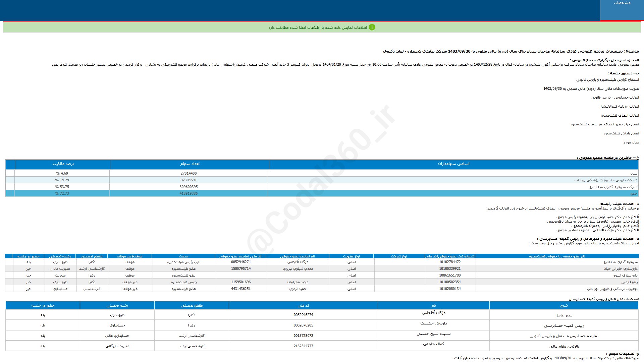644x362 pixels.
Task: Click the کد ملی header in manager table
Action: (x=303, y=306)
